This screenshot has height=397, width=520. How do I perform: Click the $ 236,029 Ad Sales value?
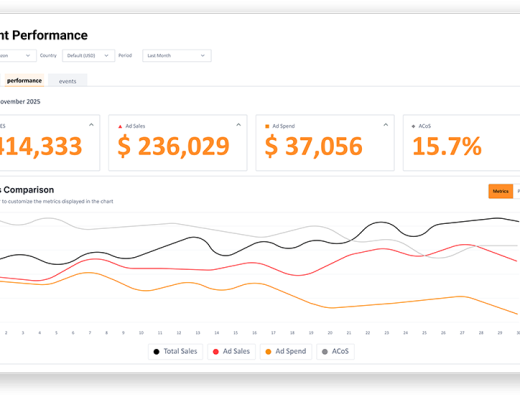point(174,146)
